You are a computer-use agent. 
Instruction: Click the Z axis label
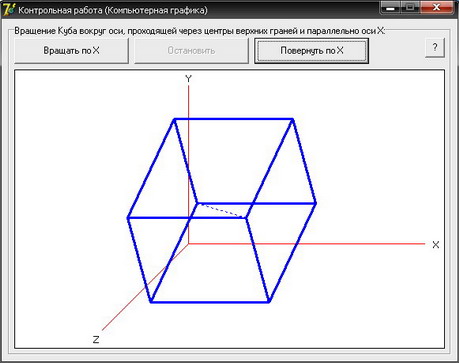(96, 340)
